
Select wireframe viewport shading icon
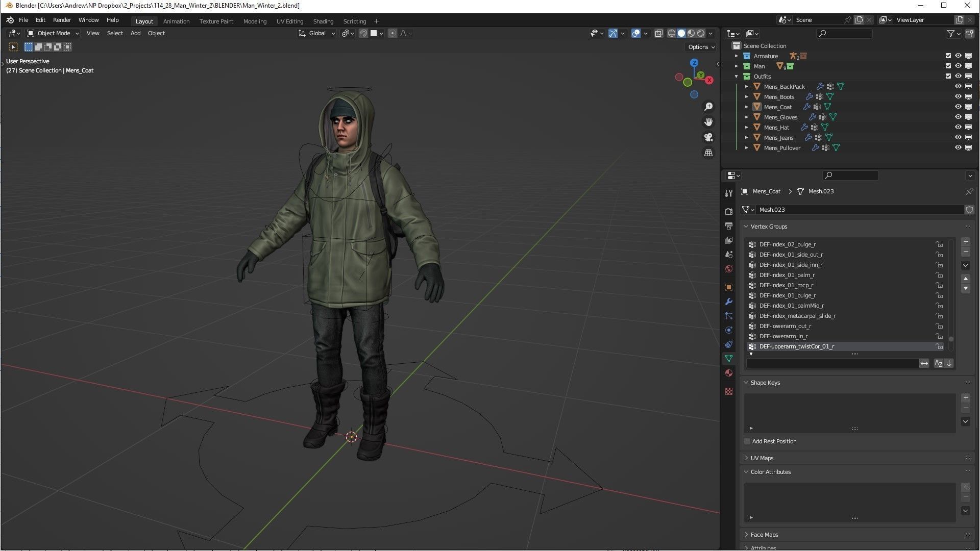(672, 33)
